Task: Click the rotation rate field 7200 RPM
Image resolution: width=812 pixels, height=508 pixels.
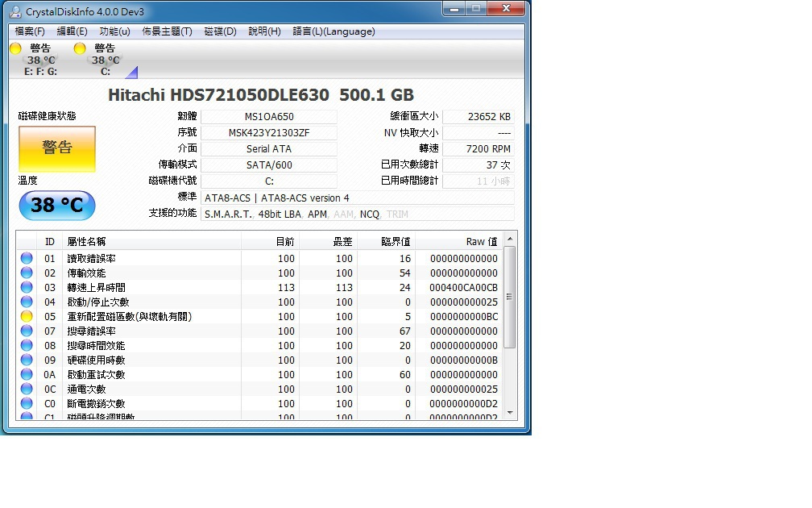Action: coord(478,148)
